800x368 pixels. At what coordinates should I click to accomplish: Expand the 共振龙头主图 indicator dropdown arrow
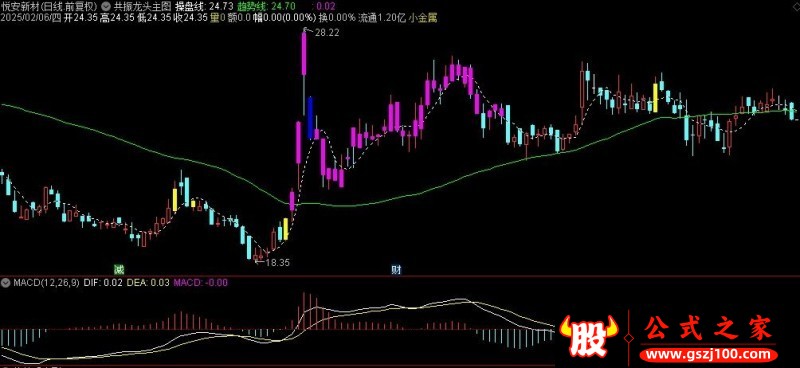[106, 7]
